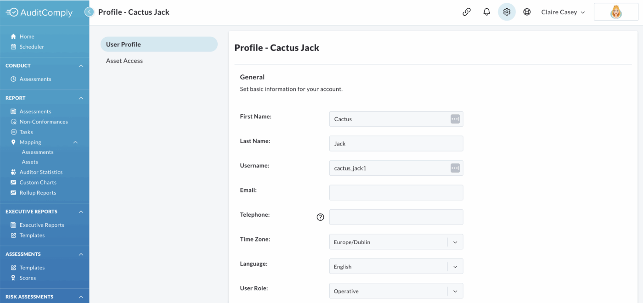This screenshot has width=644, height=303.
Task: Click the Home house icon
Action: [13, 37]
